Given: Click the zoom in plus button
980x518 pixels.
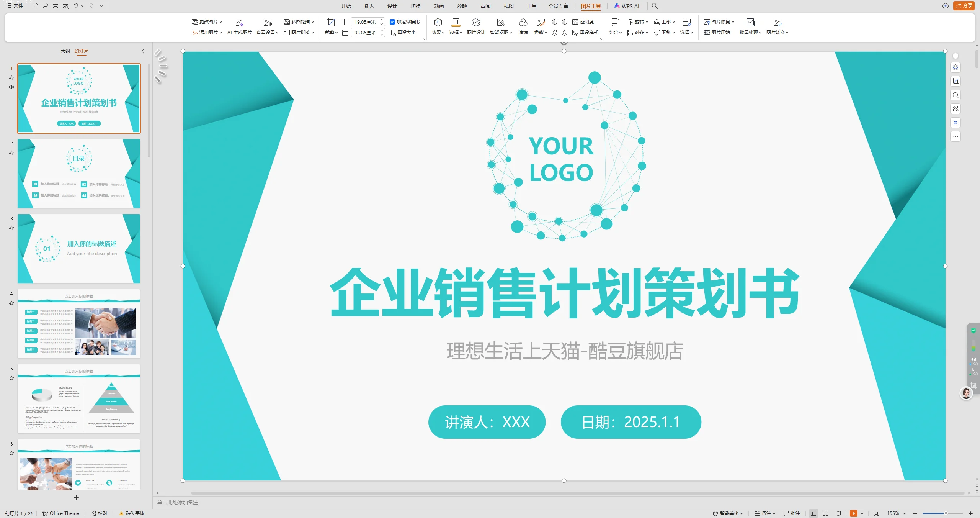Looking at the screenshot, I should tap(971, 513).
